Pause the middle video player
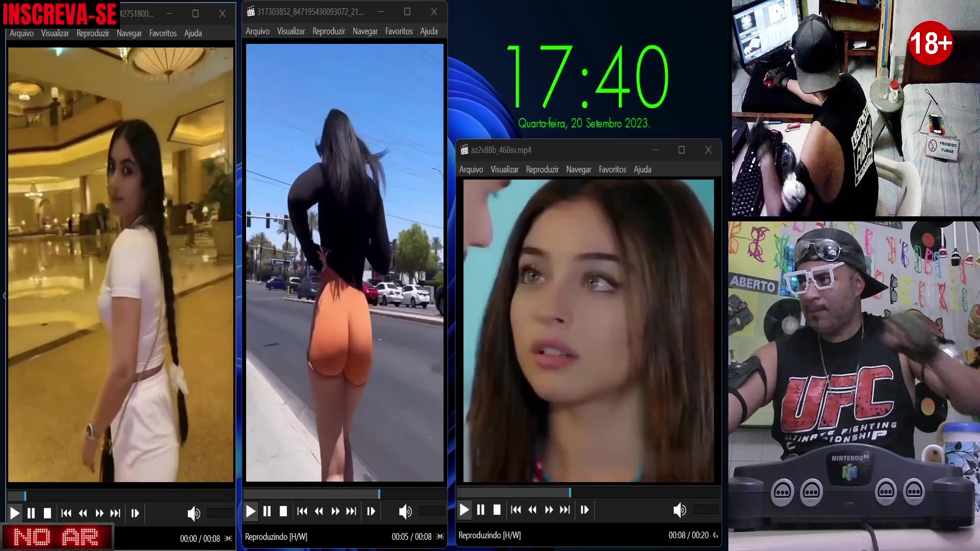Viewport: 980px width, 551px height. click(267, 511)
